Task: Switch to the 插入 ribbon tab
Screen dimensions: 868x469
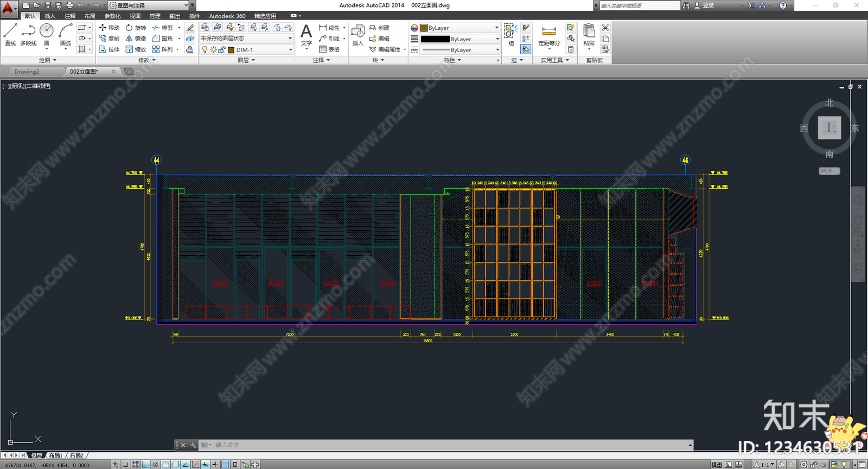Action: pos(50,16)
